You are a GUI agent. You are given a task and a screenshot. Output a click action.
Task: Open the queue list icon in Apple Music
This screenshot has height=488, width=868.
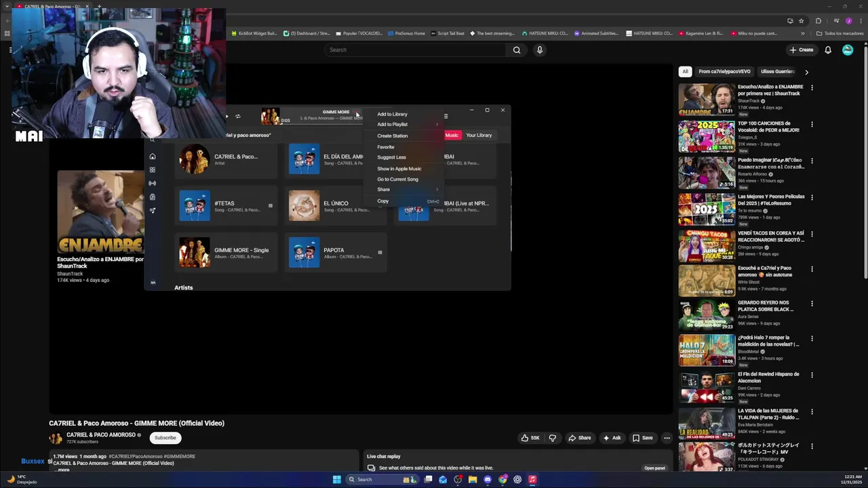pyautogui.click(x=446, y=117)
